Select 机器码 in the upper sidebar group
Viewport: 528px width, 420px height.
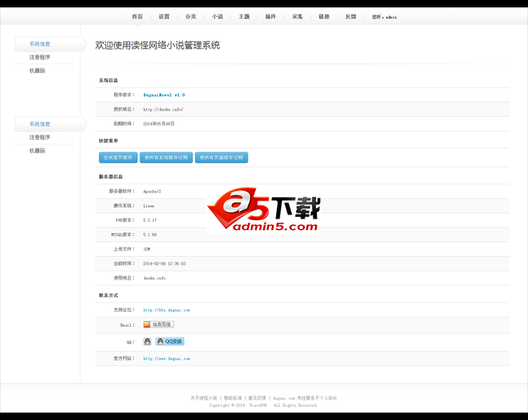pyautogui.click(x=37, y=71)
